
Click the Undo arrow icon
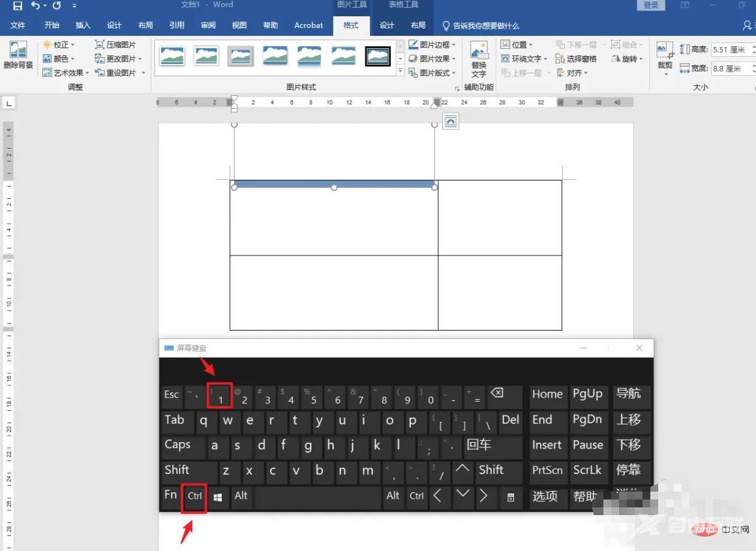35,6
